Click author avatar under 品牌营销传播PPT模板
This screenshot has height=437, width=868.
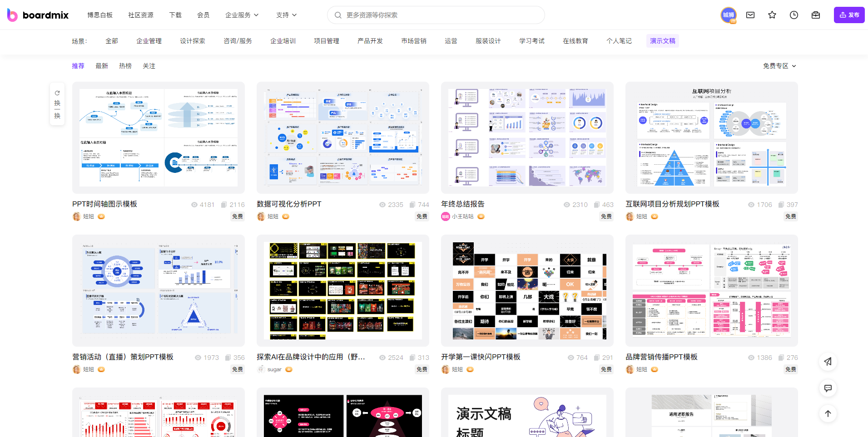[x=630, y=369]
